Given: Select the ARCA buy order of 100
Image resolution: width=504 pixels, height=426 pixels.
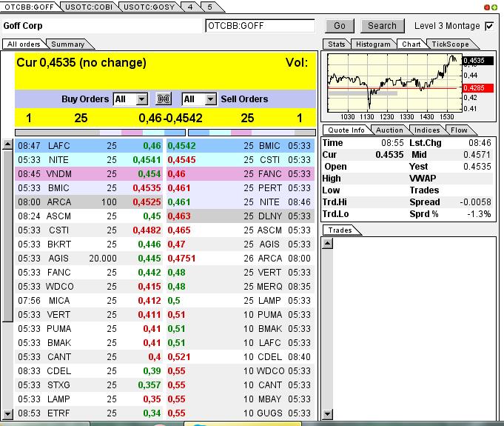Looking at the screenshot, I should point(89,202).
